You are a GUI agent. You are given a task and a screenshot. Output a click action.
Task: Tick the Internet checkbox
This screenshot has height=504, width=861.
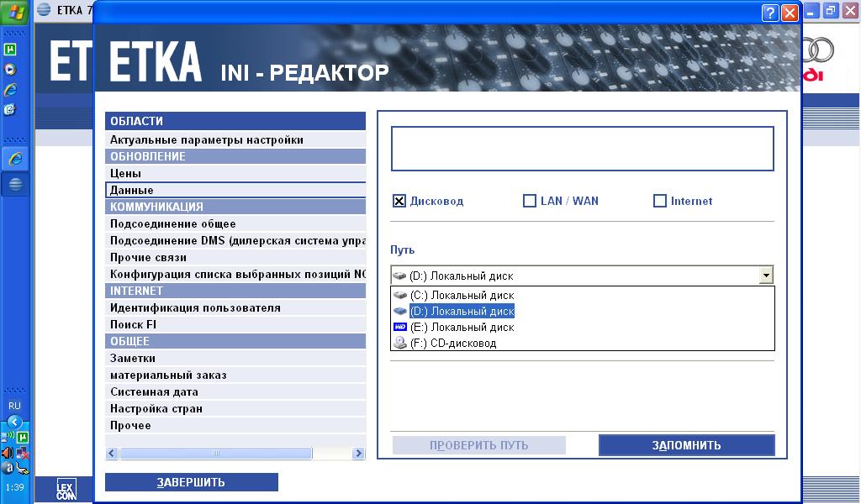660,201
